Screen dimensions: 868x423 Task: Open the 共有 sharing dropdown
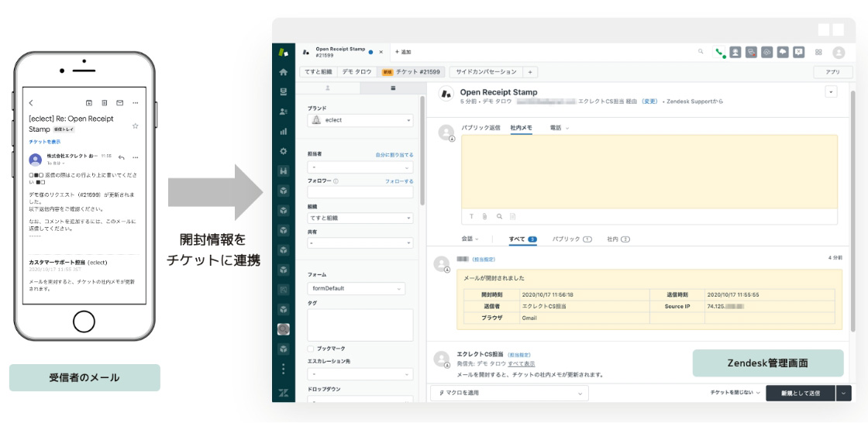coord(360,243)
